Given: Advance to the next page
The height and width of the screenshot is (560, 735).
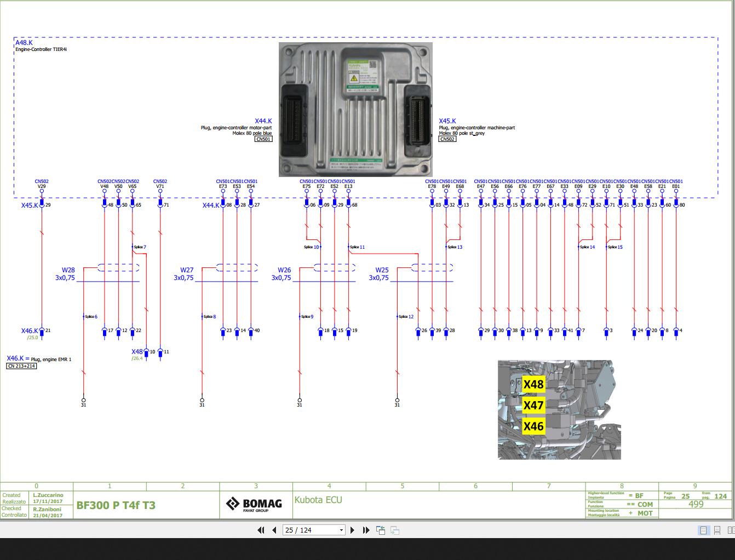Looking at the screenshot, I should click(352, 530).
